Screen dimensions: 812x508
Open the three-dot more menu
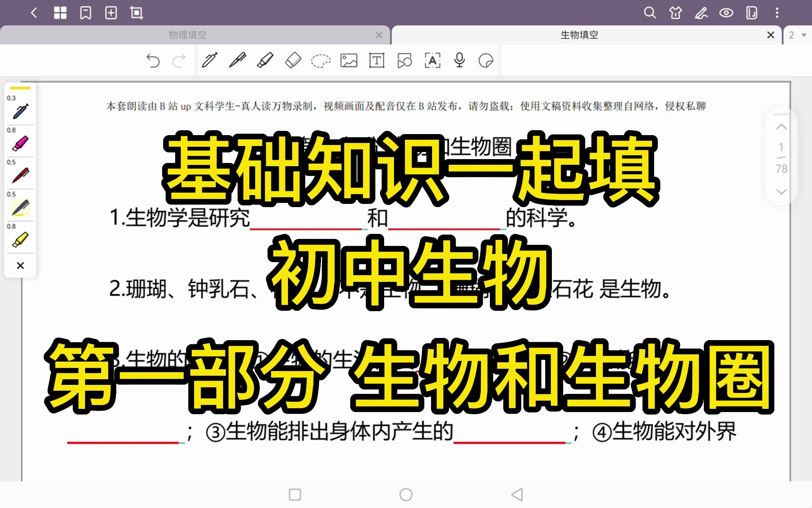777,13
